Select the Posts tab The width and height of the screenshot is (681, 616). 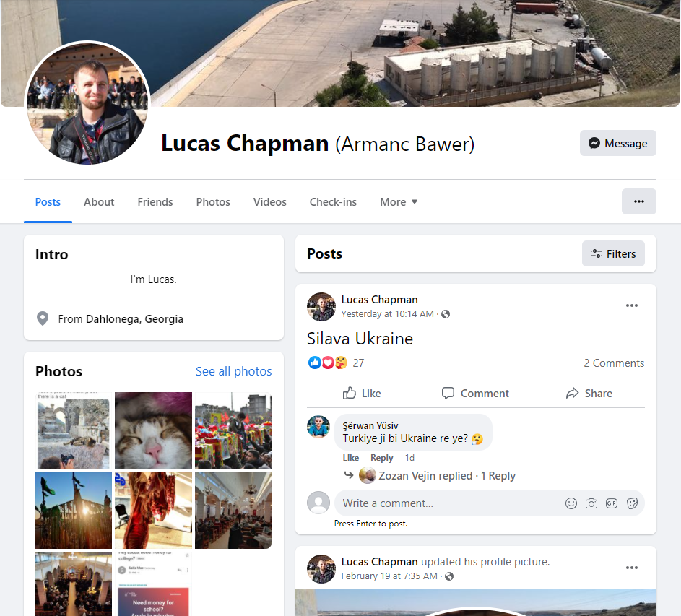[x=48, y=202]
